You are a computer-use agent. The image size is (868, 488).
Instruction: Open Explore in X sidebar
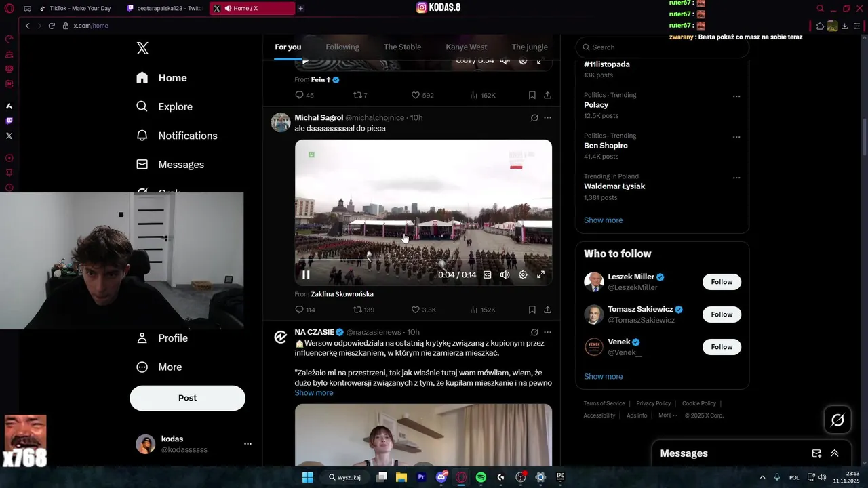tap(164, 106)
